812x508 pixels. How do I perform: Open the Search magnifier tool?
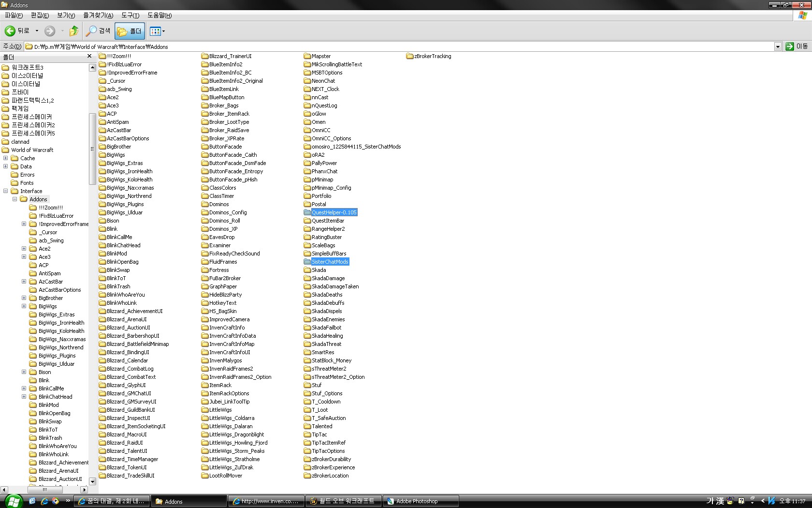coord(91,31)
